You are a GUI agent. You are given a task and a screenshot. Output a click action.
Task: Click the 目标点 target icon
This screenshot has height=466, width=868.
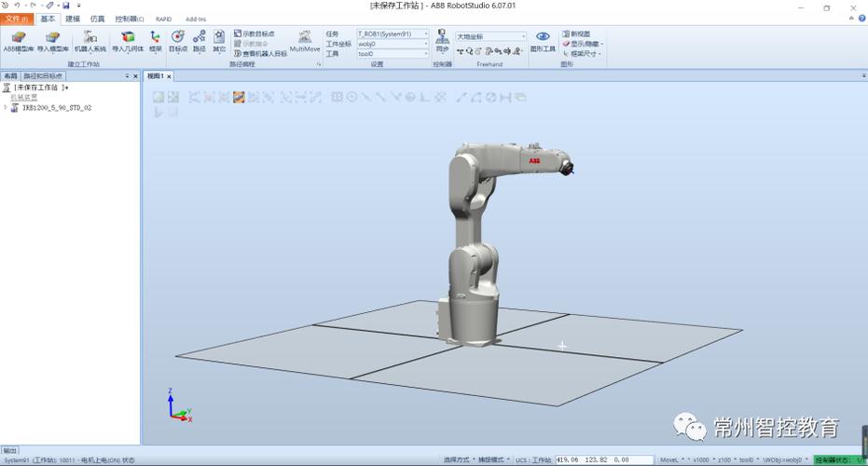coord(178,42)
